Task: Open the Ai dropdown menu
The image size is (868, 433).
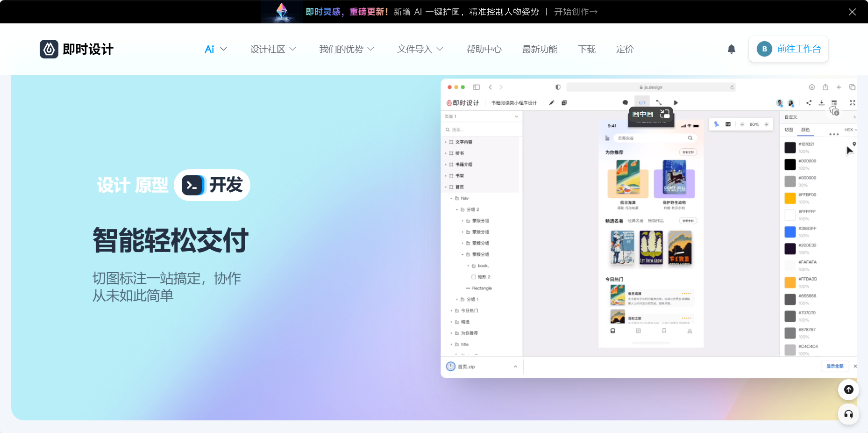Action: click(x=215, y=49)
